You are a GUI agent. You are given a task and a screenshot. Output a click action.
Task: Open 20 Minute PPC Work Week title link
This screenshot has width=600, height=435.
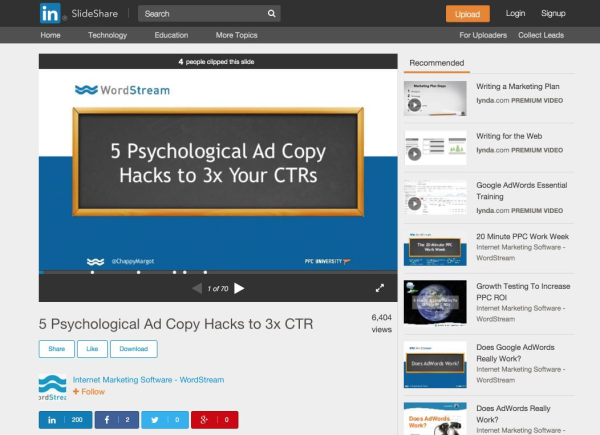(x=522, y=236)
